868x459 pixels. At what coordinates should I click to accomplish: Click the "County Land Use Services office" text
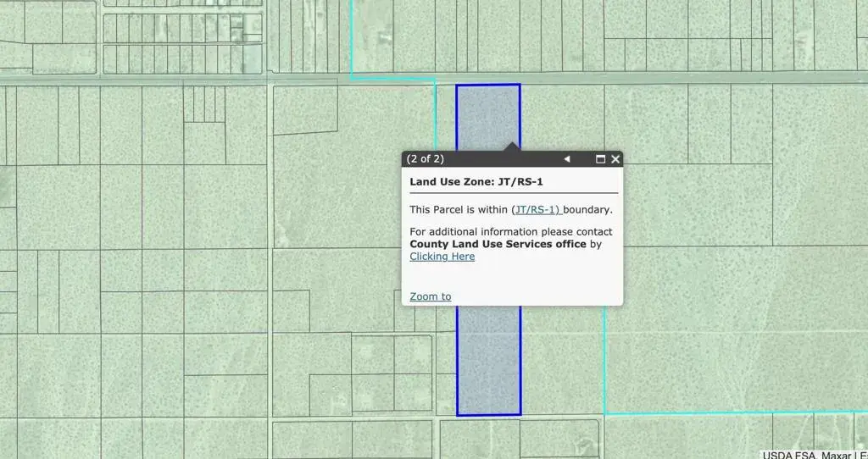(498, 244)
